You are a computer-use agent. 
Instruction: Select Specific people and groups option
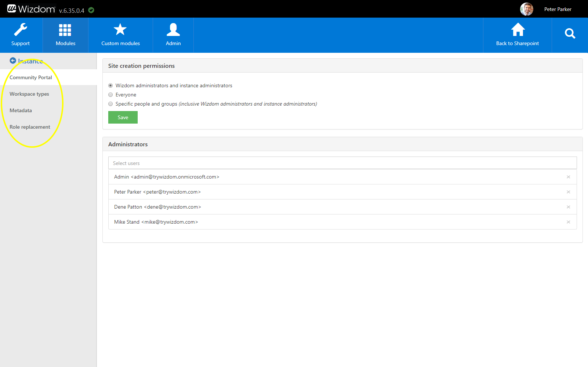click(x=110, y=104)
